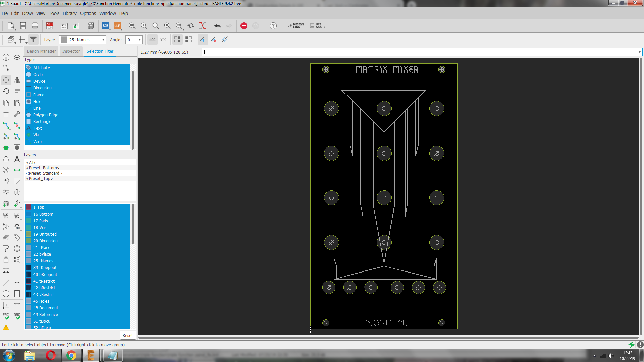Select <Preset_Top> layer preset

[x=80, y=179]
